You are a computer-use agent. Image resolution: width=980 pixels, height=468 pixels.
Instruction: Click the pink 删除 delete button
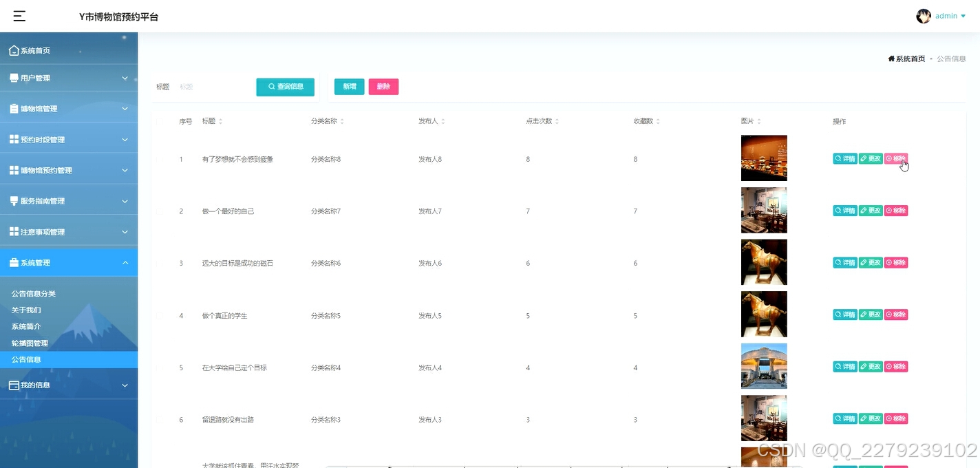[x=383, y=87]
